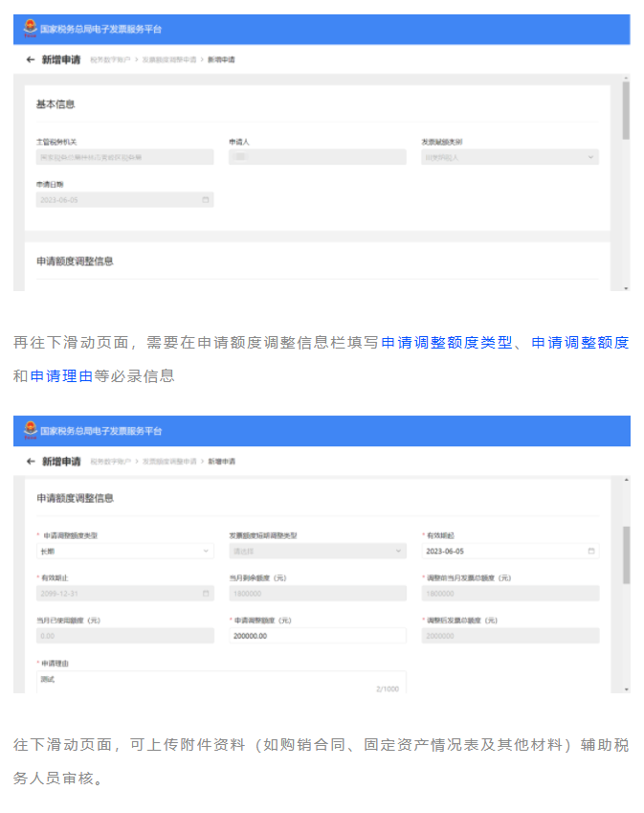Open the calendar icon in the 申请日期 field
The width and height of the screenshot is (644, 813).
[x=205, y=200]
